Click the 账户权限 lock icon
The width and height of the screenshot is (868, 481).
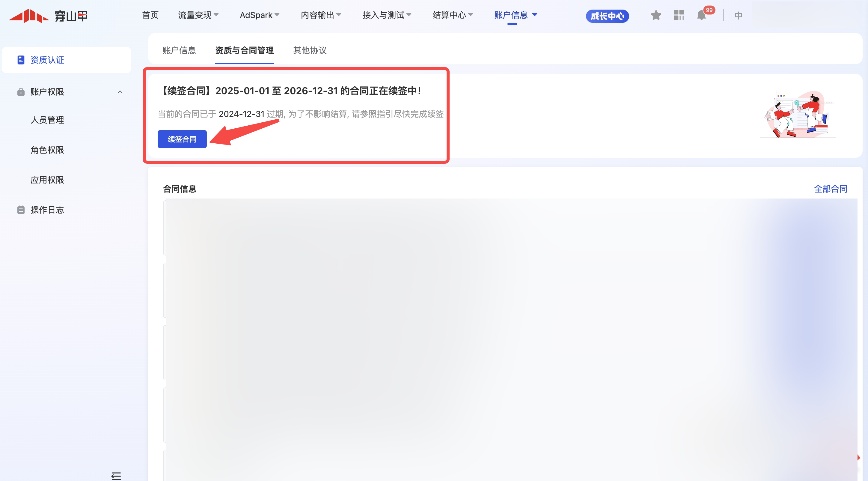tap(21, 92)
